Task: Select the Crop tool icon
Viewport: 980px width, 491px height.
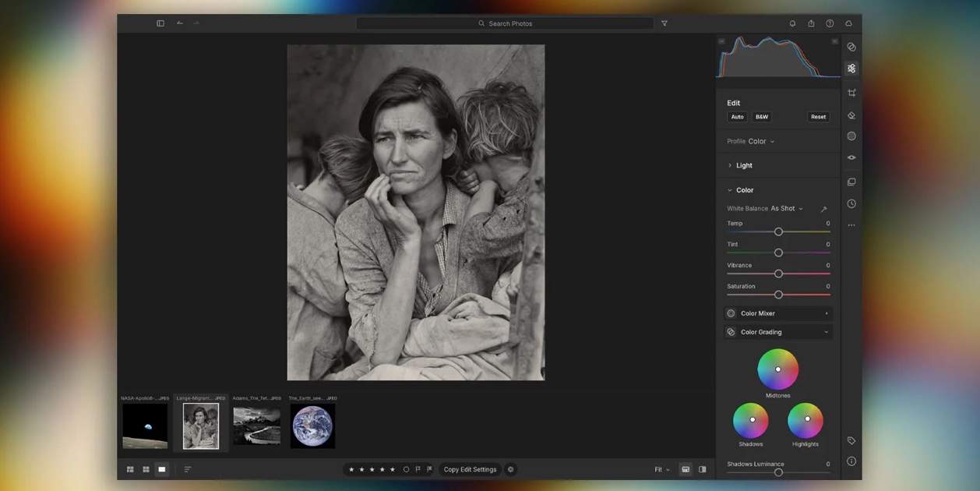Action: pos(851,93)
